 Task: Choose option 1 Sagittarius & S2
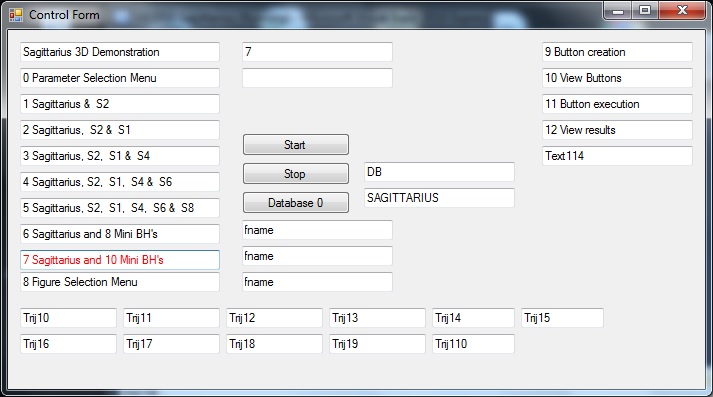120,104
